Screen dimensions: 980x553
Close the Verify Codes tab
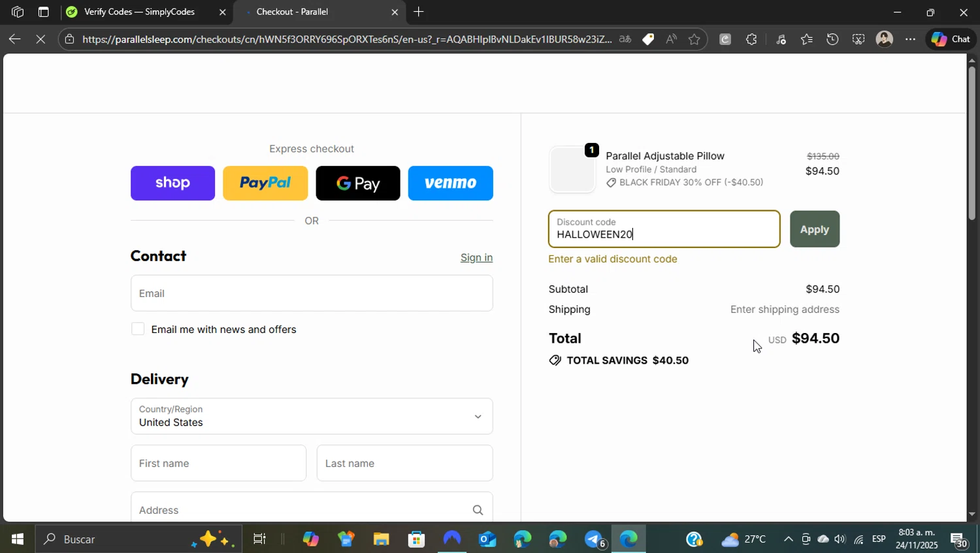tap(222, 12)
